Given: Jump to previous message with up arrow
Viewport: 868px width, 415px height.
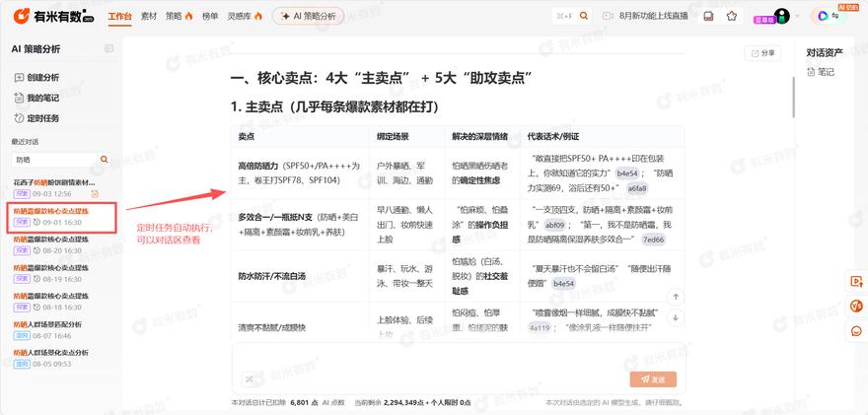Looking at the screenshot, I should [x=676, y=297].
